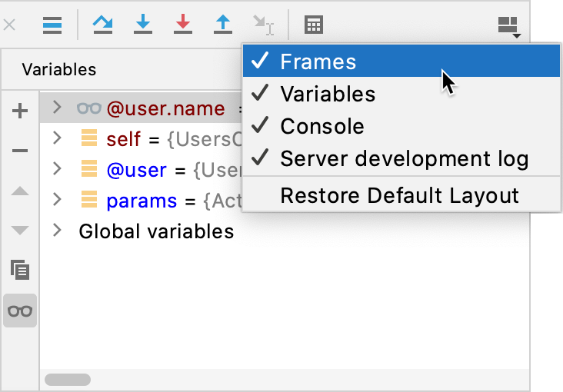Expand the @user.name watch node
The image size is (563, 392).
point(56,108)
